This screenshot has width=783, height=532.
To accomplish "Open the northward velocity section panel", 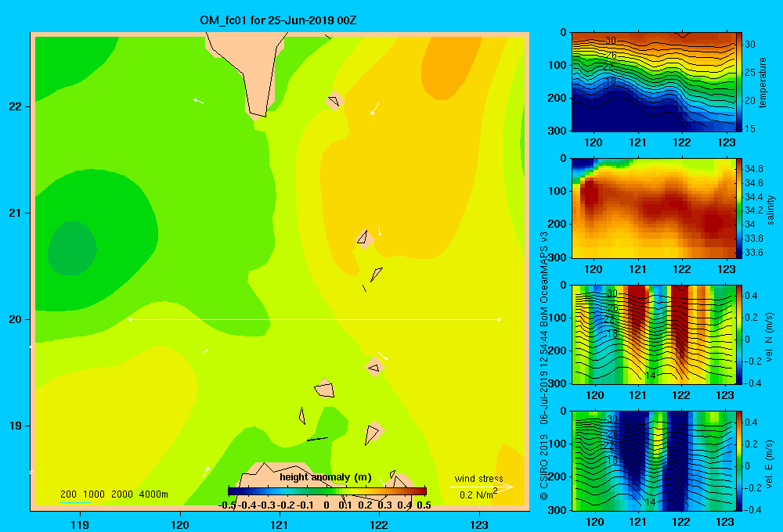I will [x=654, y=334].
